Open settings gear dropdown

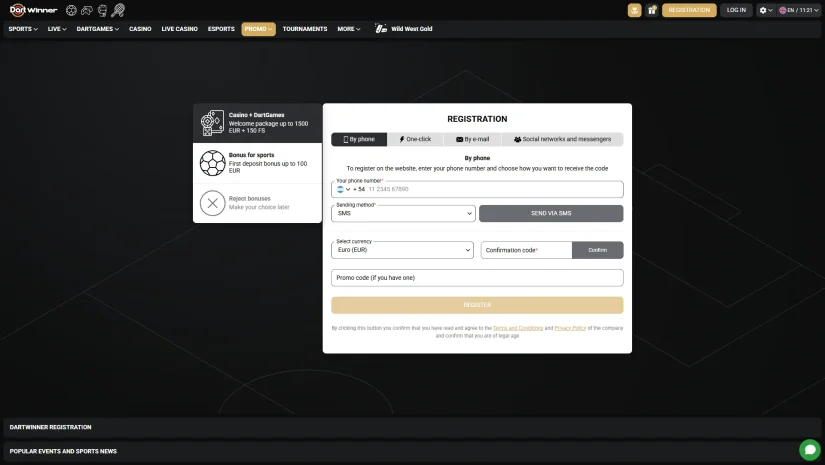tap(766, 10)
